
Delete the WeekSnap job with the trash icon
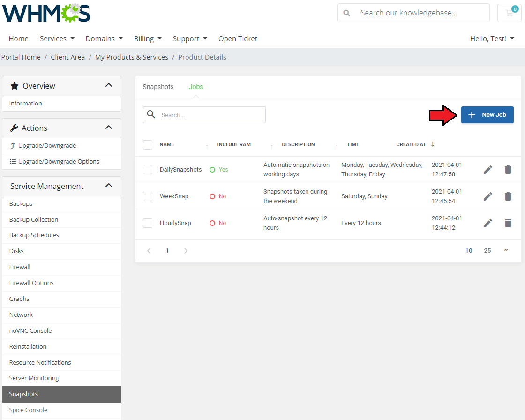508,196
